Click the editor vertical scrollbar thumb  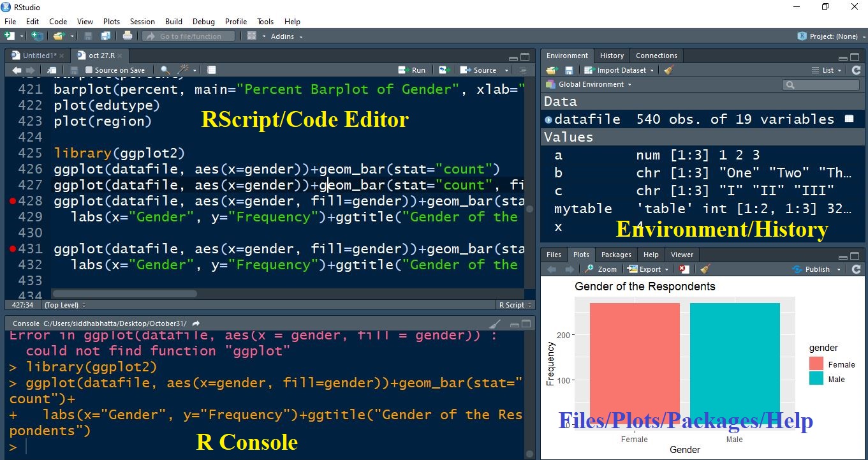point(529,209)
